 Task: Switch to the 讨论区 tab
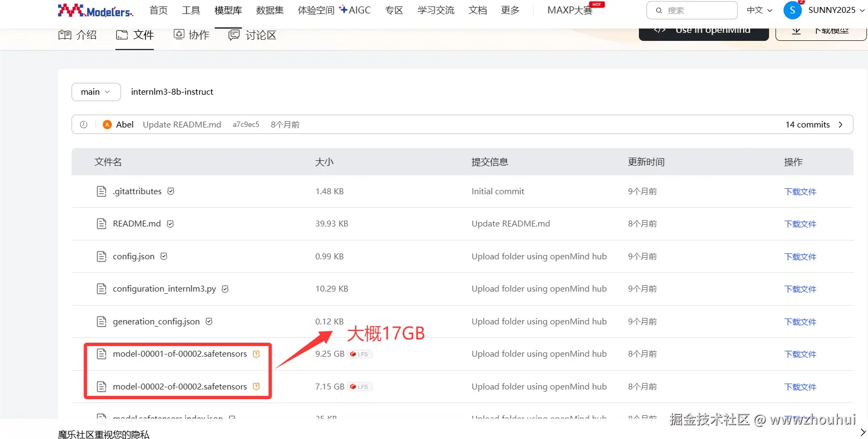[x=252, y=35]
